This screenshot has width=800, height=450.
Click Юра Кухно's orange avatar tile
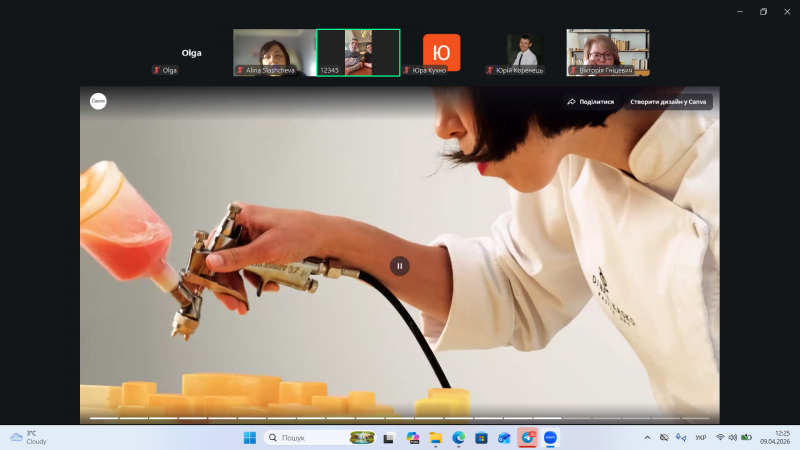pyautogui.click(x=441, y=52)
